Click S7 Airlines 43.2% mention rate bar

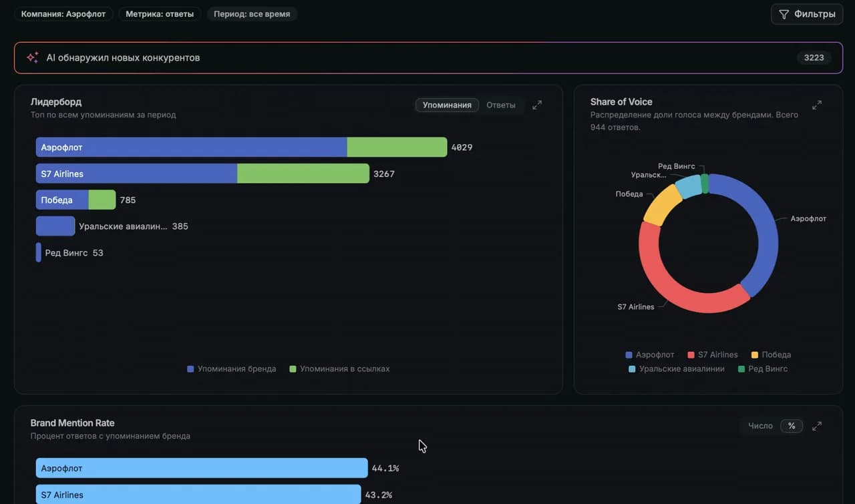pos(198,495)
